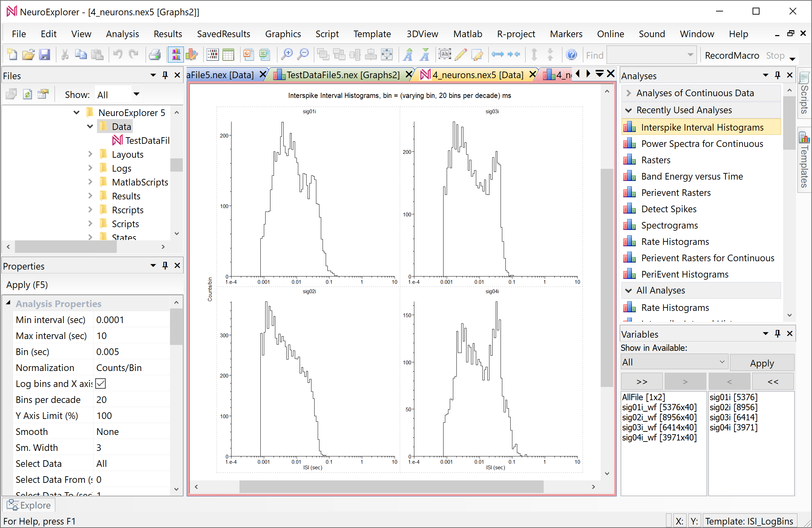This screenshot has width=812, height=528.
Task: Expand the Analyses of Continuous Data group
Action: coord(628,93)
